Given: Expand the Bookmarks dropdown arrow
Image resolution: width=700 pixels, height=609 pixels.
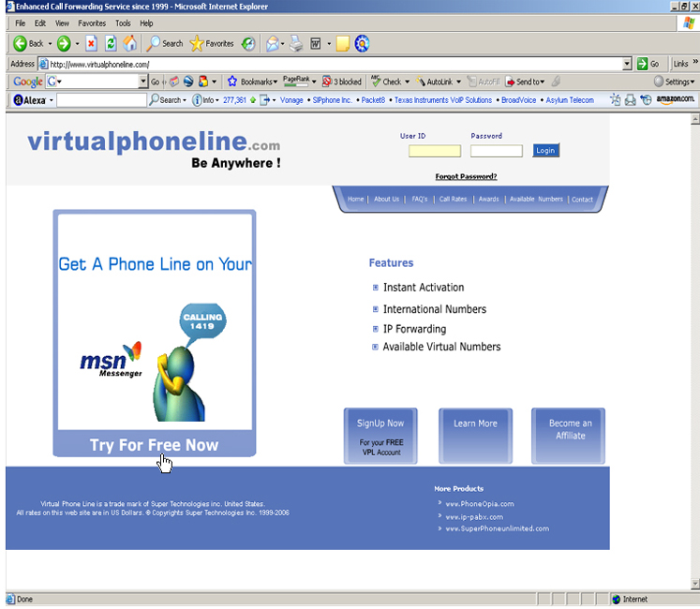Looking at the screenshot, I should (x=275, y=82).
